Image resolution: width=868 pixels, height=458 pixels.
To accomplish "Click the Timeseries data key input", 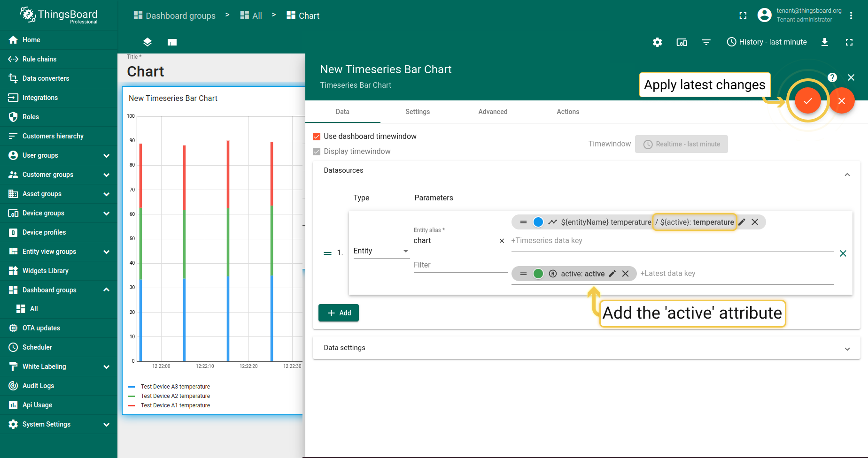I will pyautogui.click(x=672, y=241).
